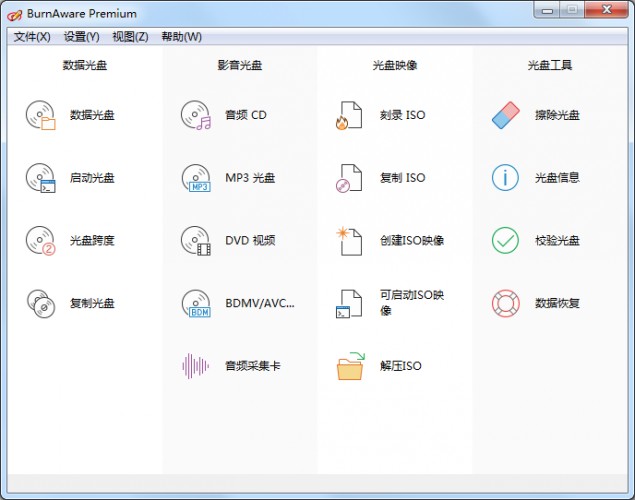The height and width of the screenshot is (500, 635).
Task: Start the 音频采集卡 label
Action: tap(253, 366)
